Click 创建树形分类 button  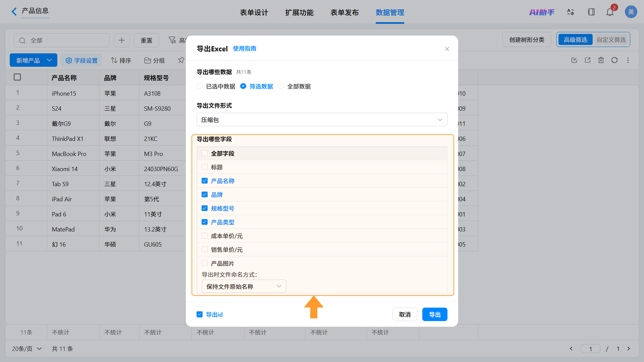527,39
